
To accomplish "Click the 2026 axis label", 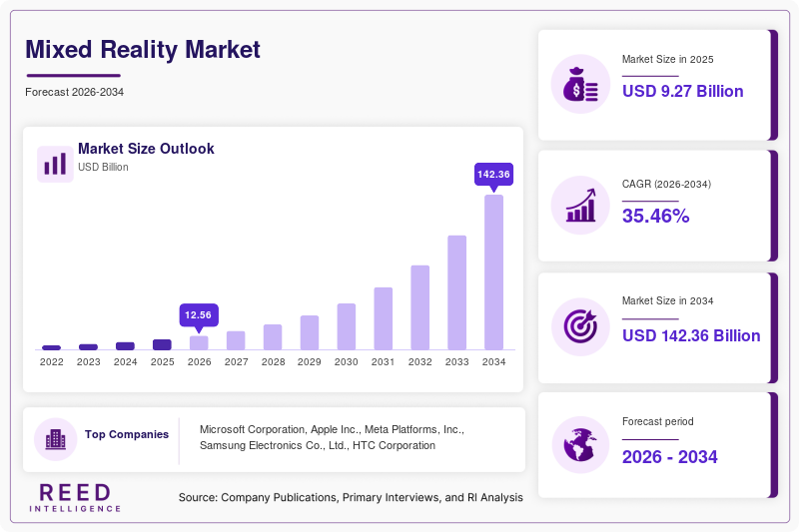I will pos(199,362).
